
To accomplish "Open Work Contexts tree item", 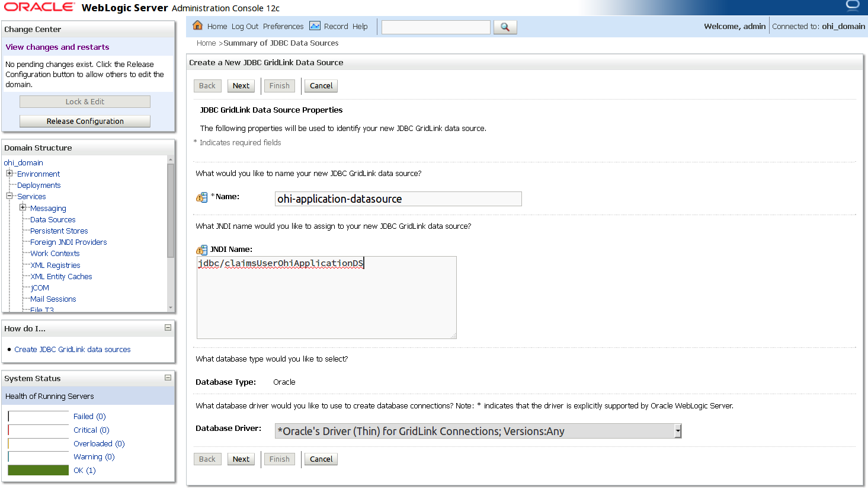I will pos(55,254).
